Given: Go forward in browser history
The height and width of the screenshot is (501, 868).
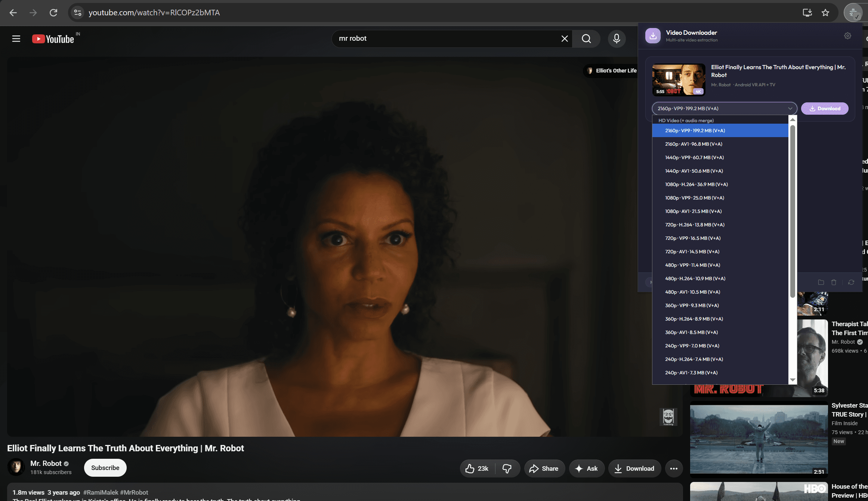Looking at the screenshot, I should 33,13.
